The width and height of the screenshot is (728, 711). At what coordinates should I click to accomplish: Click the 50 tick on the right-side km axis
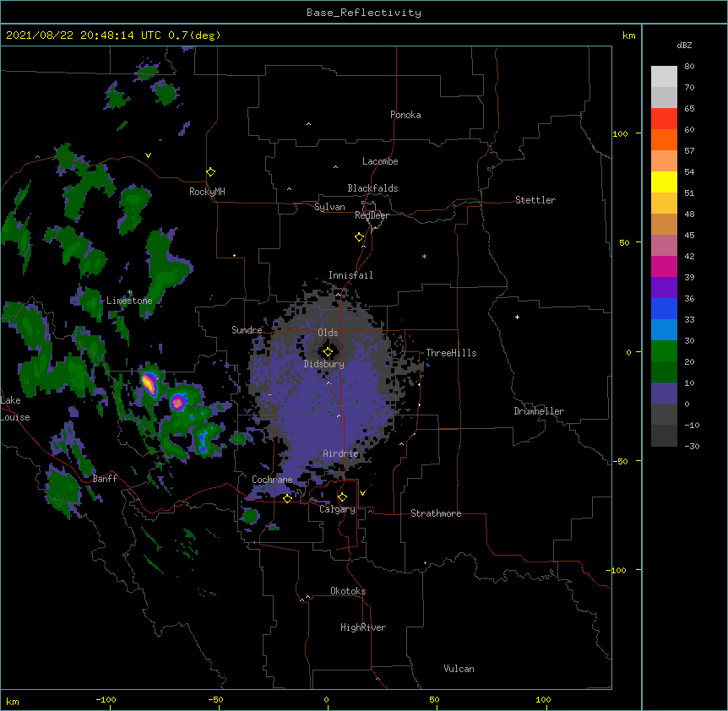(624, 242)
